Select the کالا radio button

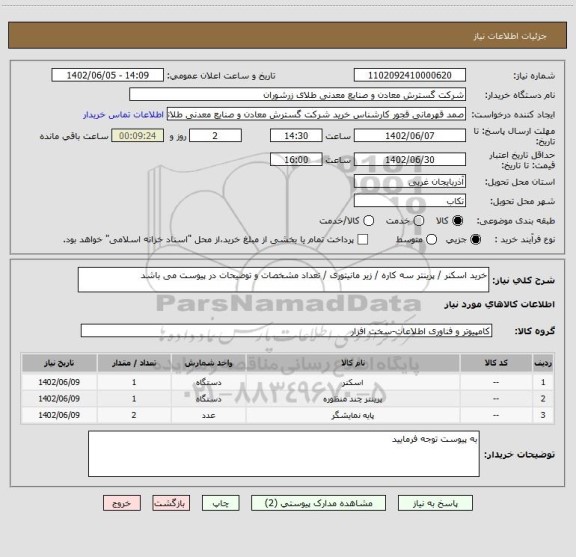pos(457,221)
